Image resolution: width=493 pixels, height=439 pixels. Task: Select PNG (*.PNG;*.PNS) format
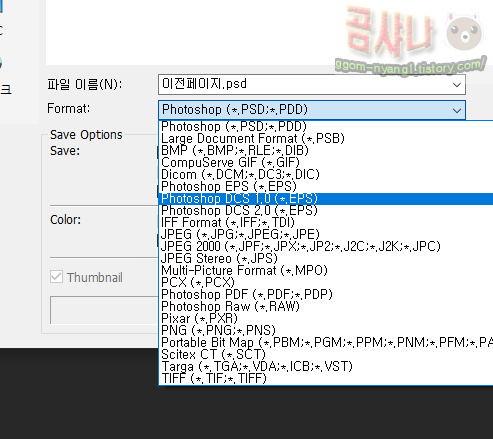(x=326, y=331)
